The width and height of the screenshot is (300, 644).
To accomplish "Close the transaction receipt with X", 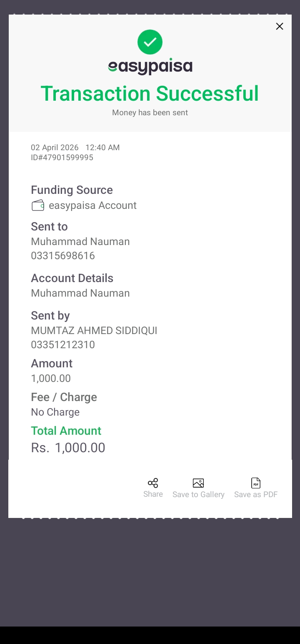I will point(280,27).
